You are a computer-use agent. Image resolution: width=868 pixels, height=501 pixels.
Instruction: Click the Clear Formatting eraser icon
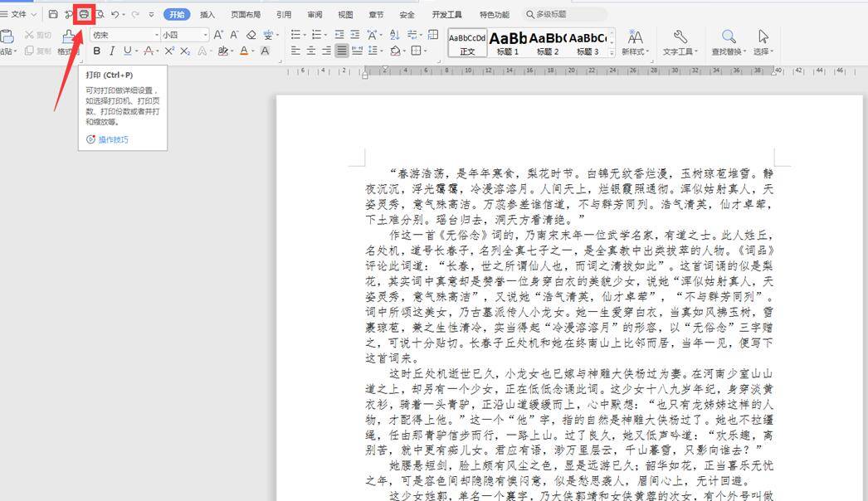(x=251, y=35)
